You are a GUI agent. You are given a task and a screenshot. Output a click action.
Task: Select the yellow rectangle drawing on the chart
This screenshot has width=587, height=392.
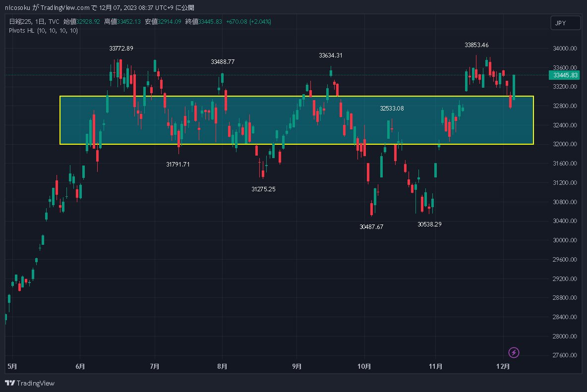click(297, 97)
